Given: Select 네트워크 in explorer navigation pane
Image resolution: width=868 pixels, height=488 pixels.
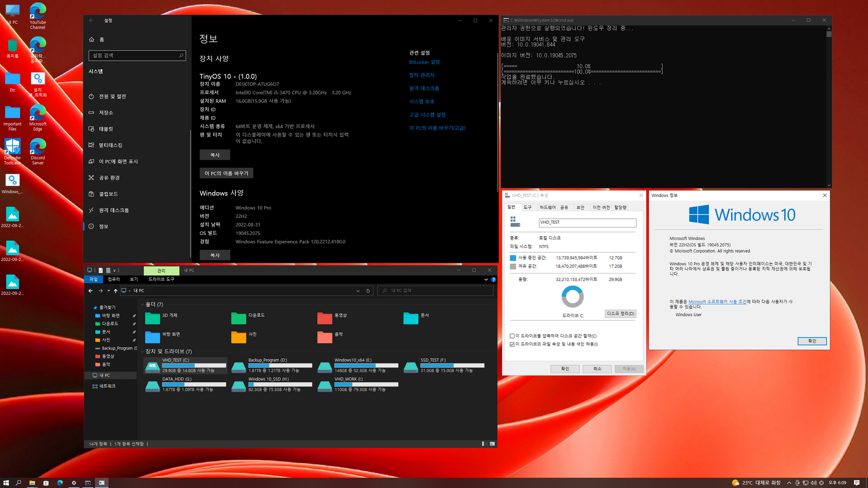Looking at the screenshot, I should click(x=108, y=386).
